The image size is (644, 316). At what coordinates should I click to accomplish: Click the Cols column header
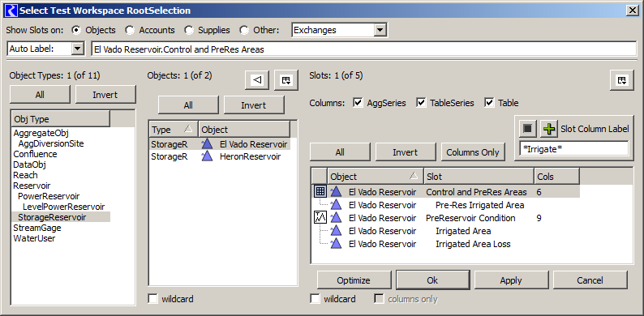tap(556, 177)
